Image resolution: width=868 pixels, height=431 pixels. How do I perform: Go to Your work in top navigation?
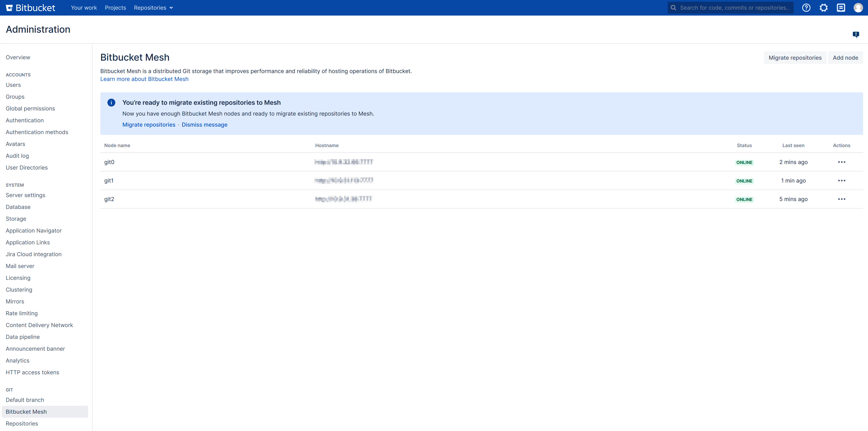[x=84, y=8]
